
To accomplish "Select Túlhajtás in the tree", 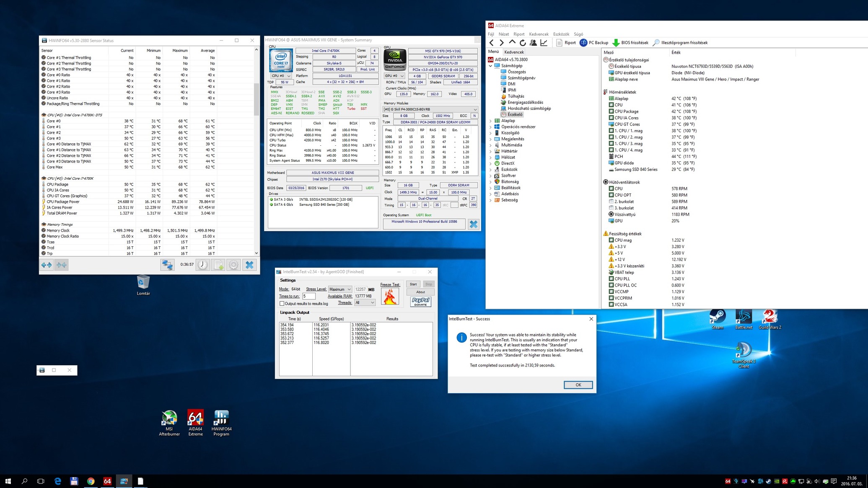I will coord(516,96).
